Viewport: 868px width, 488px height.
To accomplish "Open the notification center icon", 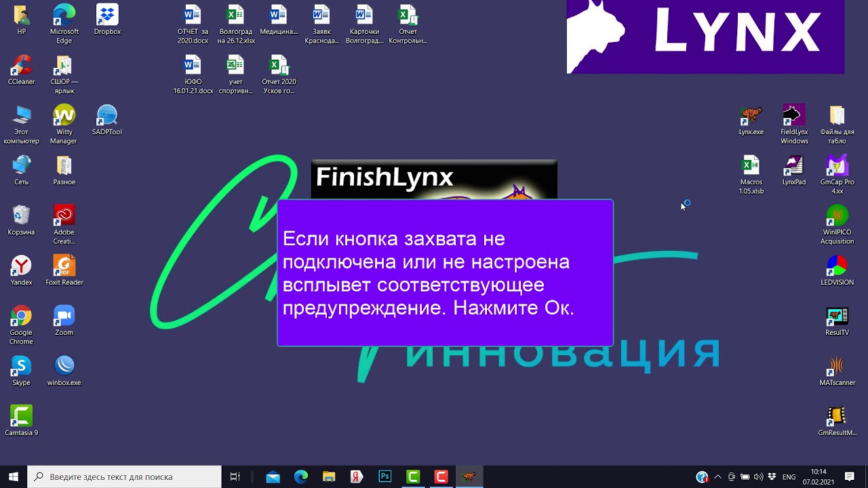I will [850, 476].
